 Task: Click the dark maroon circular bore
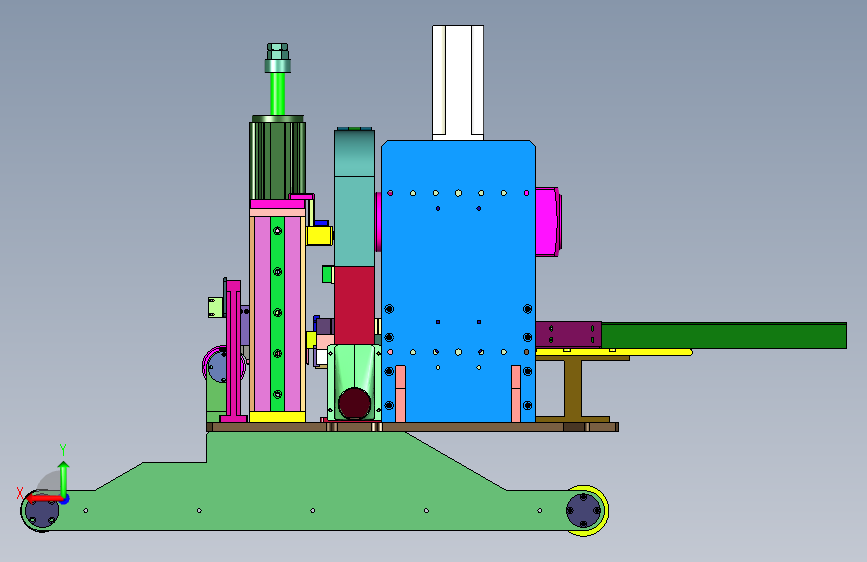coord(354,403)
